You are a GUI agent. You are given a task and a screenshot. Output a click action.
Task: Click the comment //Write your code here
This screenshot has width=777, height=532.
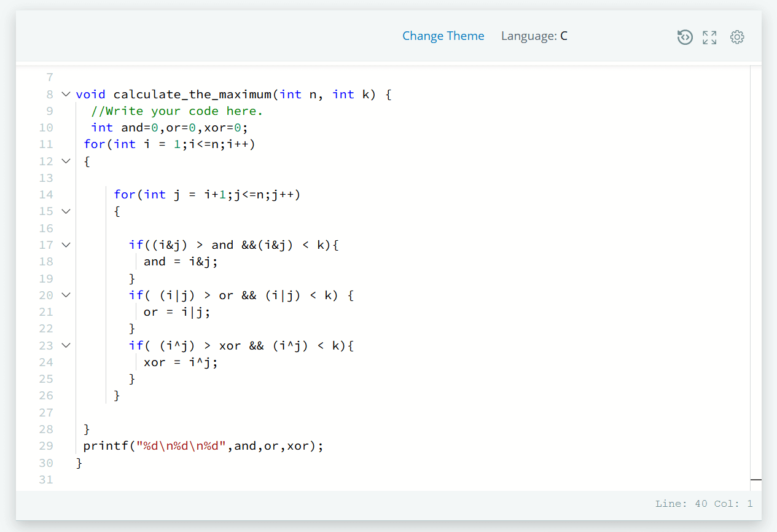click(178, 111)
